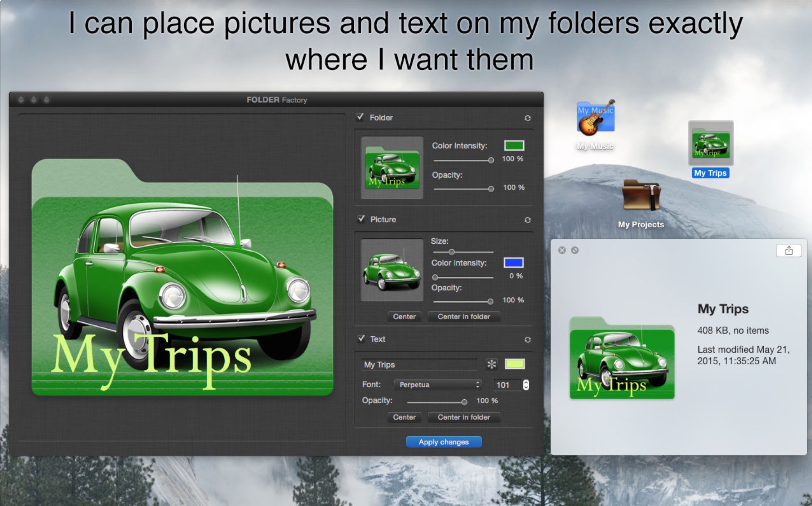Click the Center button in the Picture section
Image resolution: width=812 pixels, height=506 pixels.
[x=404, y=317]
